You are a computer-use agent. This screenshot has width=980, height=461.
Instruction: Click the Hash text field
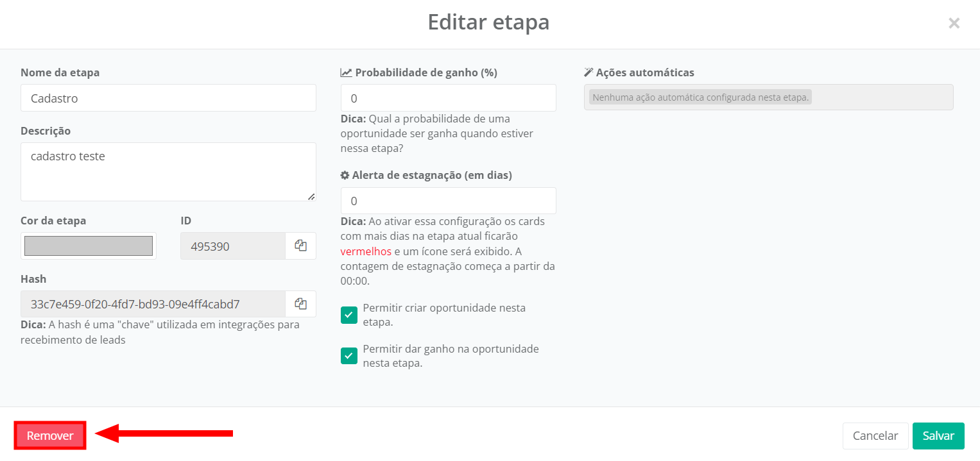point(153,304)
